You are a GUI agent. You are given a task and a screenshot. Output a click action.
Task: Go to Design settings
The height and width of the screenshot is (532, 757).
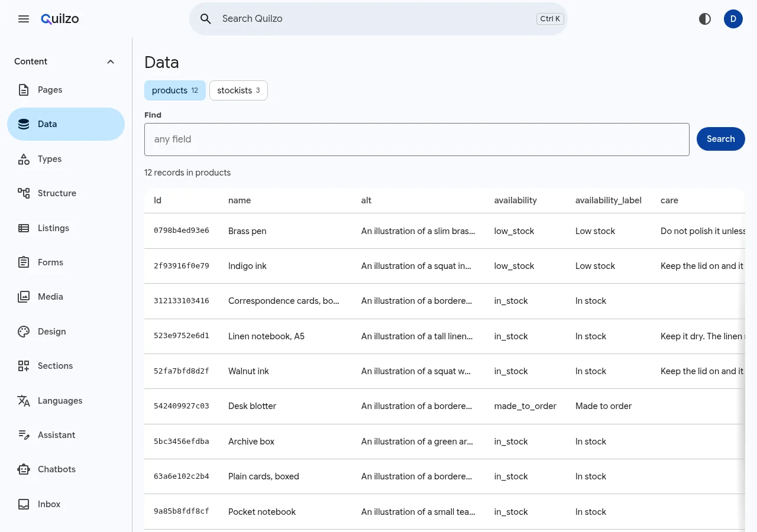tap(66, 332)
